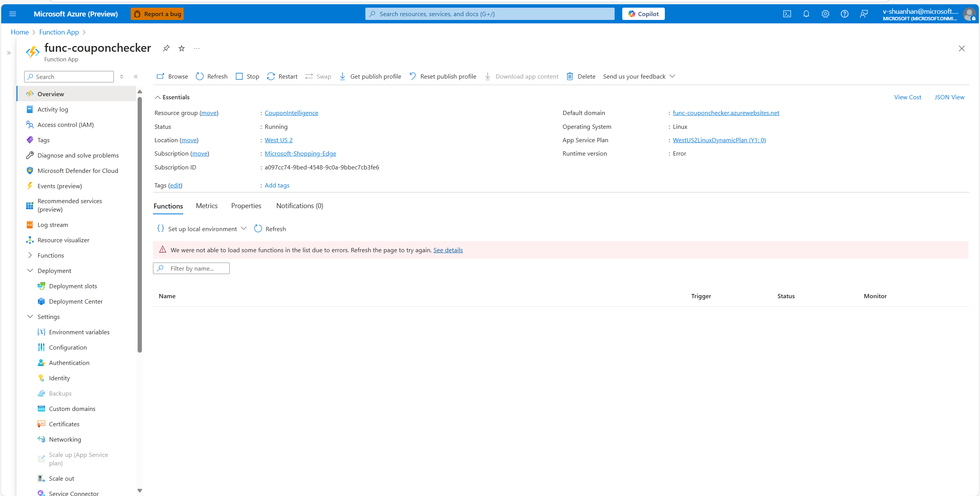Open Microsoft-Shopping-Edge subscription link
This screenshot has width=980, height=496.
[300, 153]
